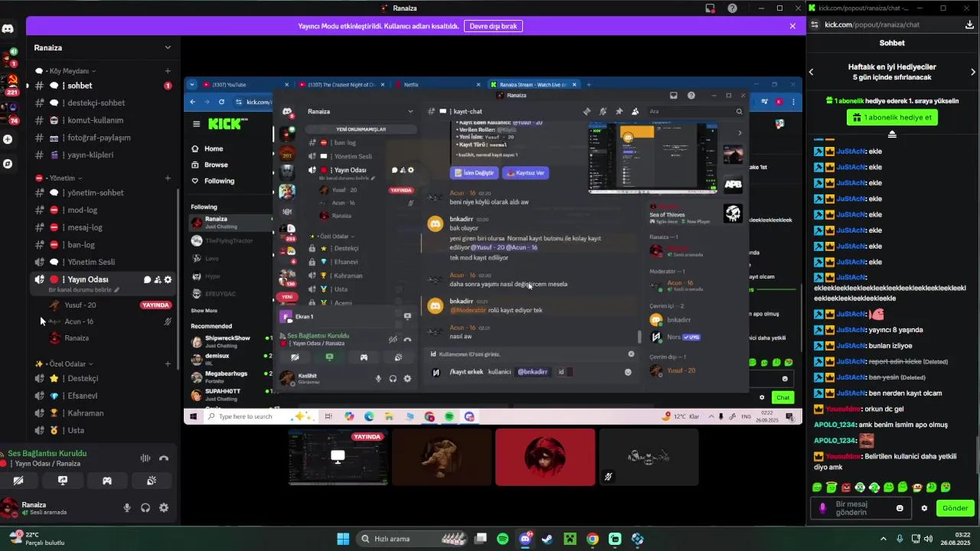Click the Hızlı arama taskbar search box
Screen dimensions: 980x551
click(412, 539)
